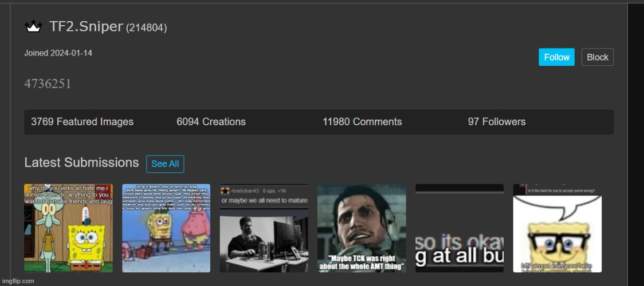Image resolution: width=644 pixels, height=286 pixels.
Task: Open the toelicker43 comment meme thumbnail
Action: pos(264,228)
